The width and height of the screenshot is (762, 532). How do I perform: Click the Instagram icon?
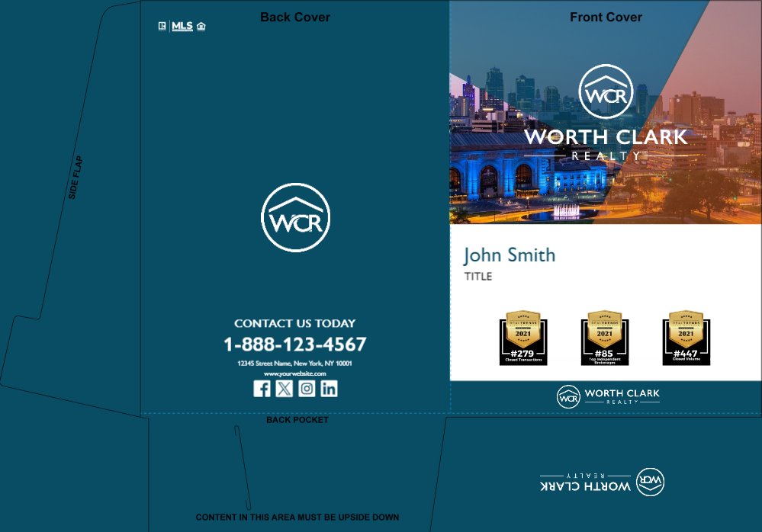pos(307,389)
